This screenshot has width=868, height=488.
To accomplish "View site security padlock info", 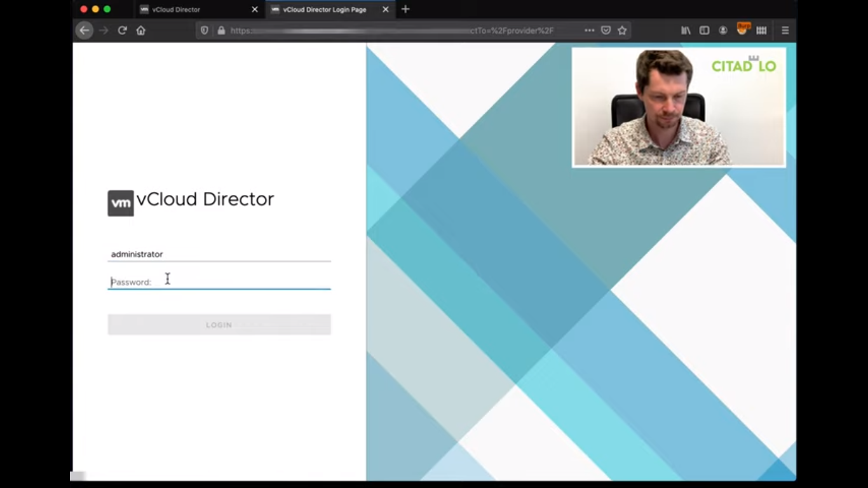I will click(x=221, y=30).
